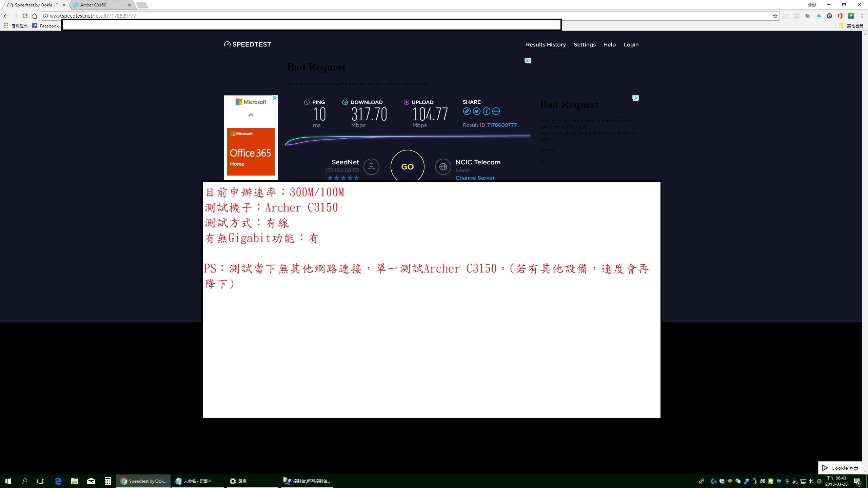The width and height of the screenshot is (868, 488).
Task: Open Results History page
Action: tap(546, 44)
